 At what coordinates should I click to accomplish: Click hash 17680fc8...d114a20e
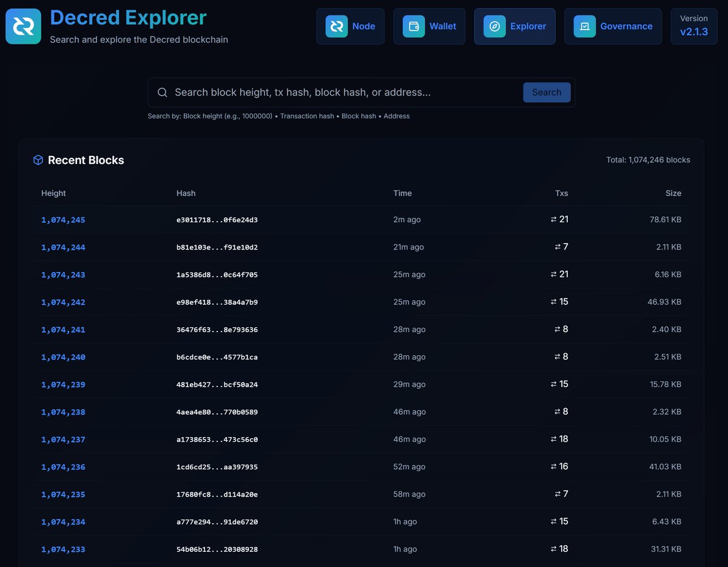click(x=217, y=495)
